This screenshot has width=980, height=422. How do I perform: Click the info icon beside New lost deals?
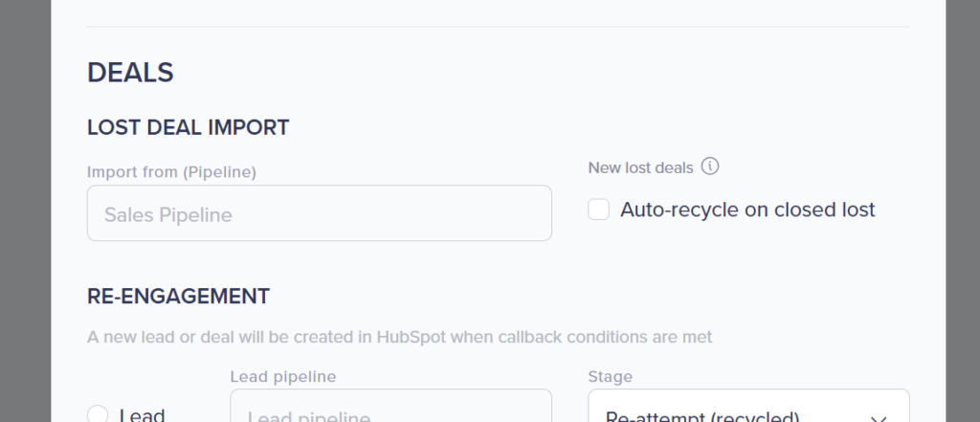pos(709,167)
